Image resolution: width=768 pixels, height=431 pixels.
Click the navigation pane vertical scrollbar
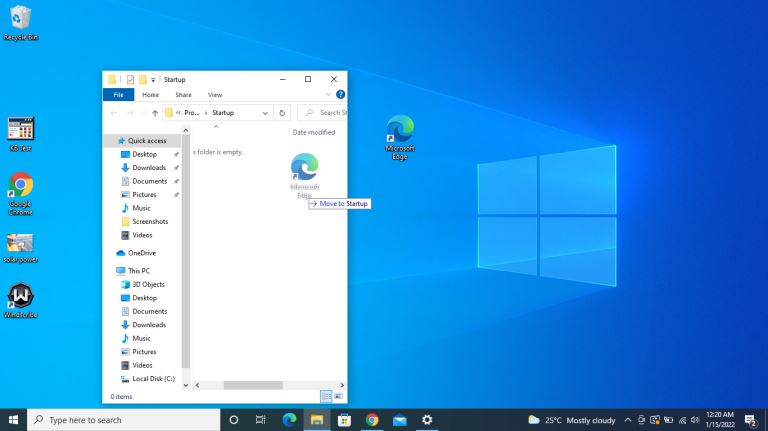click(186, 252)
